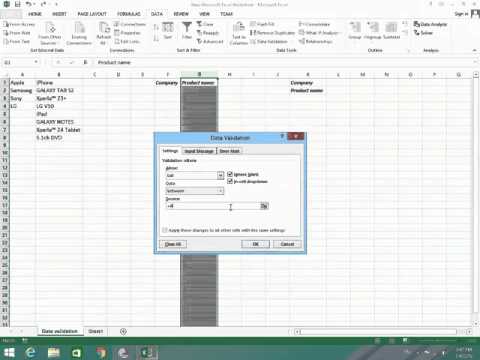Screen dimensions: 480x360
Task: Open File Explorer from taskbar
Action: click(53, 352)
